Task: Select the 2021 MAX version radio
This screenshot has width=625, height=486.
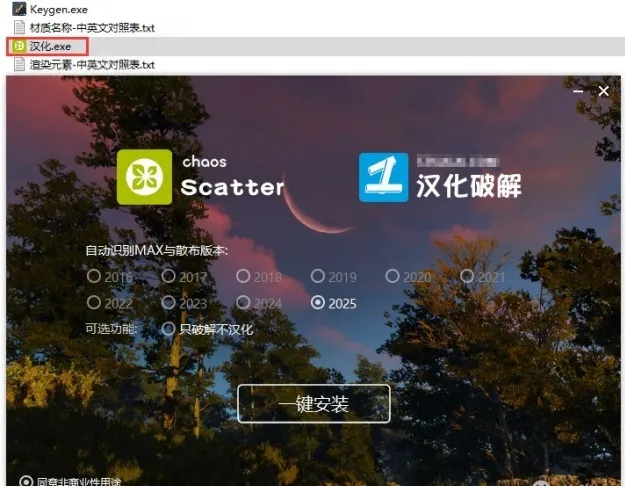Action: click(467, 276)
